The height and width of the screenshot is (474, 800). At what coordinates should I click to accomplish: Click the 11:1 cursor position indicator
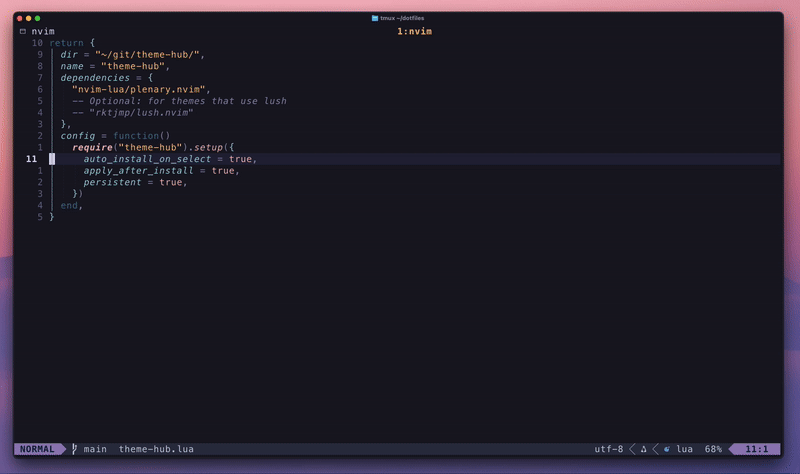[757, 449]
